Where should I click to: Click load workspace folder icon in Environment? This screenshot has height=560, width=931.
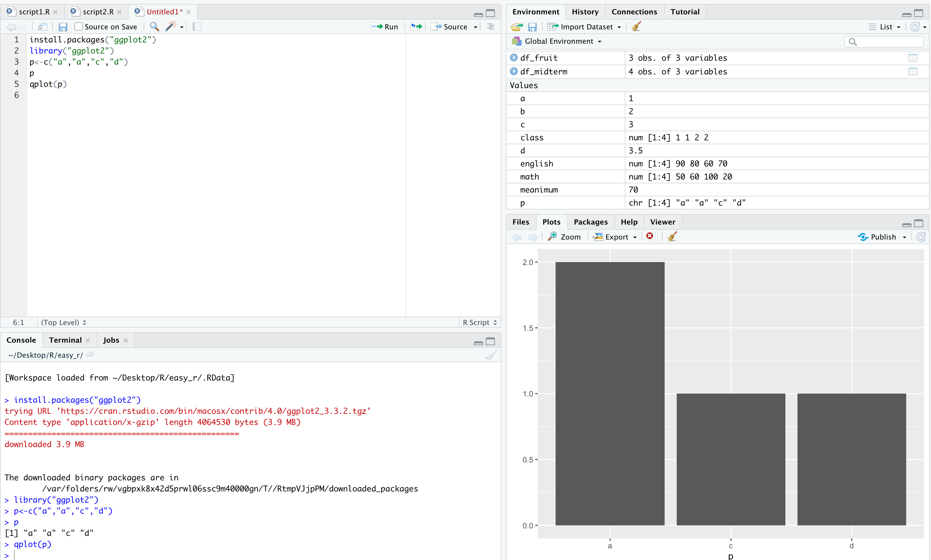[x=516, y=27]
